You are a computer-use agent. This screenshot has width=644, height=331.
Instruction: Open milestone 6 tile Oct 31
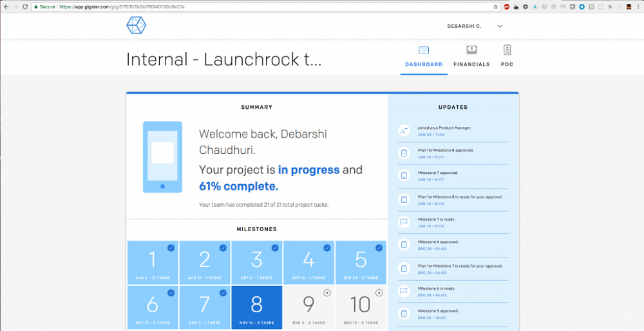153,307
